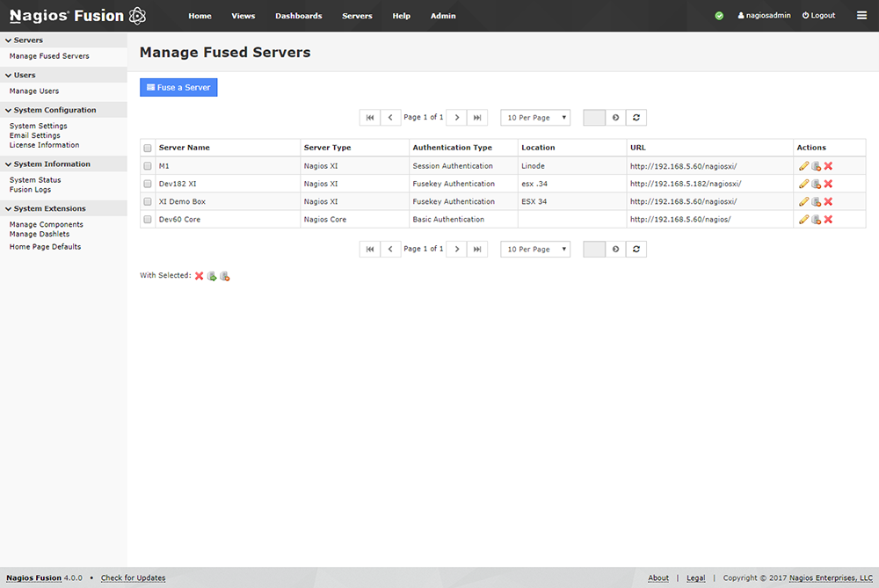The image size is (879, 588).
Task: Refresh the list using top pager refresh icon
Action: [x=636, y=118]
